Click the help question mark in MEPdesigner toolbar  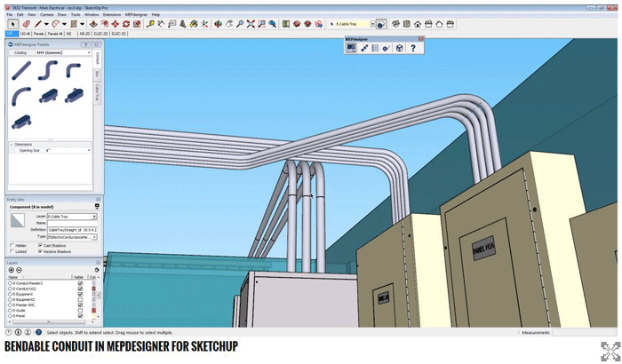pyautogui.click(x=412, y=48)
